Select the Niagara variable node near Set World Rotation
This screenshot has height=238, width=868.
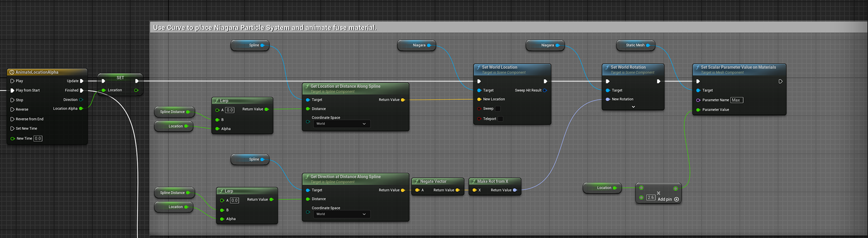coord(545,45)
